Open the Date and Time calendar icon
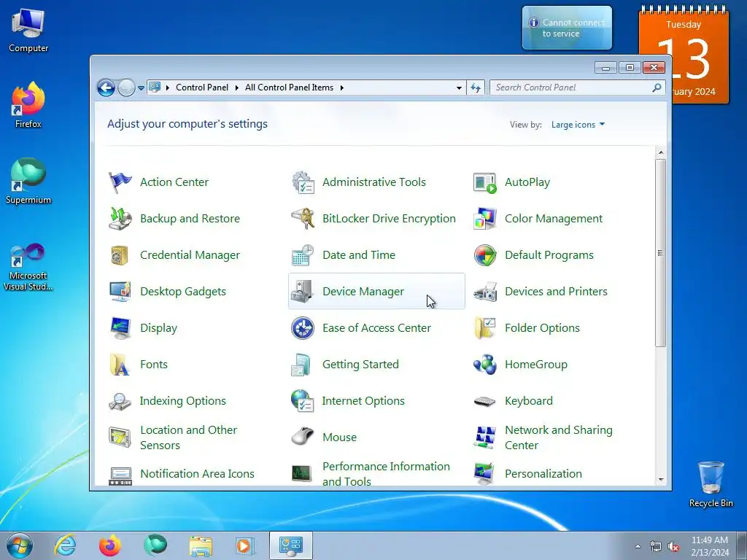The image size is (747, 560). (x=303, y=255)
